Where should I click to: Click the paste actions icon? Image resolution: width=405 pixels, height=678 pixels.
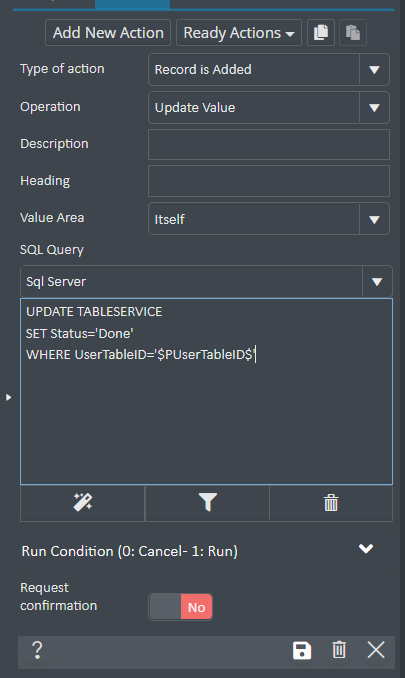pyautogui.click(x=353, y=32)
